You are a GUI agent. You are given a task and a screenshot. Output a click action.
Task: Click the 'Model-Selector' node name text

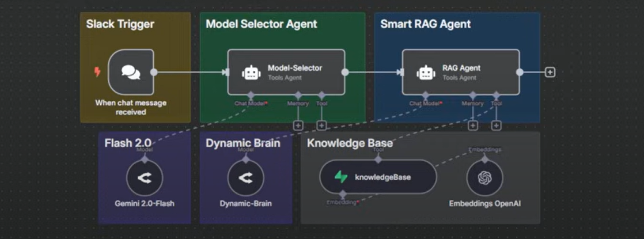point(295,68)
